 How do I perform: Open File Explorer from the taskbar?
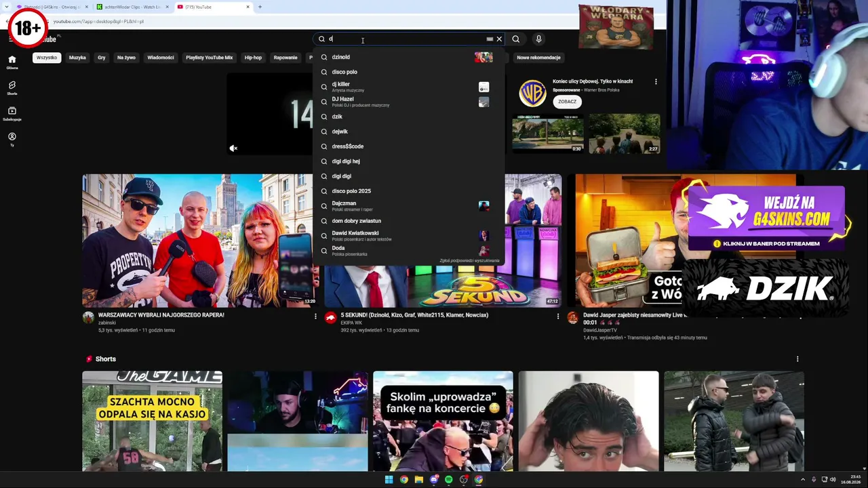[x=419, y=479]
